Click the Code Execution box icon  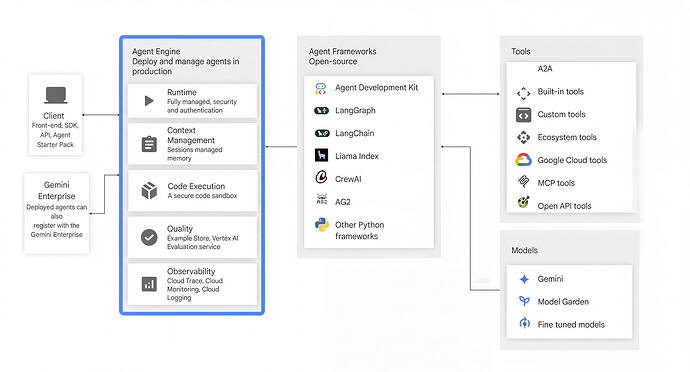pyautogui.click(x=149, y=191)
